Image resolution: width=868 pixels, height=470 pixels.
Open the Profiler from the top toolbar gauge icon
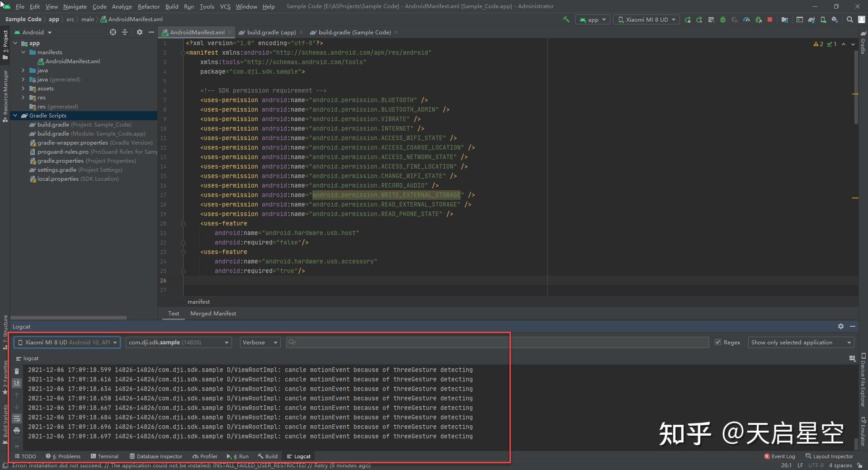746,19
